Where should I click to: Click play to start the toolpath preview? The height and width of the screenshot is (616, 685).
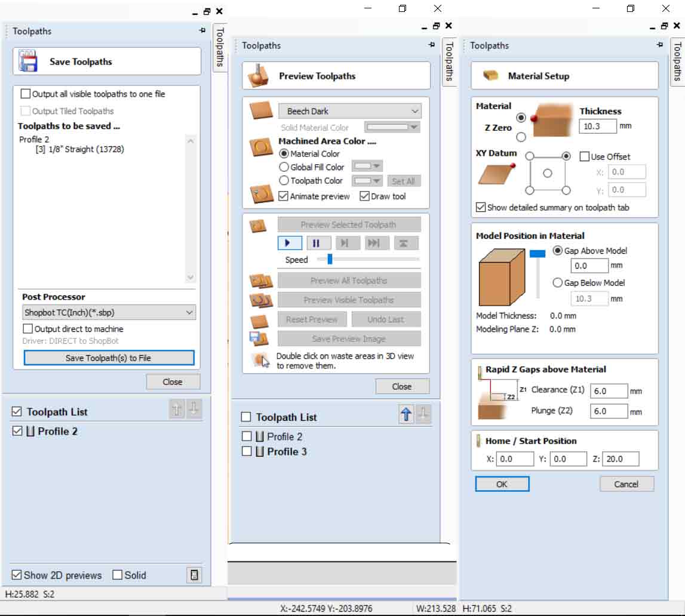point(289,243)
